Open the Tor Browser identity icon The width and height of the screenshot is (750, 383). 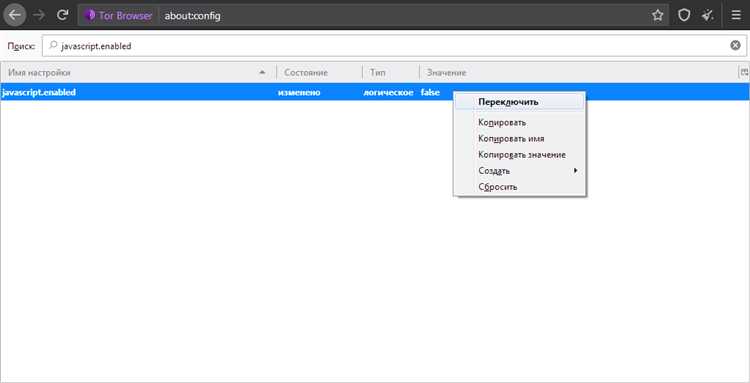click(89, 15)
